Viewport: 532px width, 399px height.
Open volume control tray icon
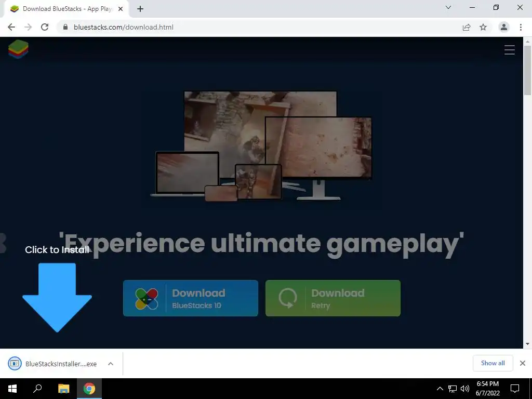[x=465, y=389]
